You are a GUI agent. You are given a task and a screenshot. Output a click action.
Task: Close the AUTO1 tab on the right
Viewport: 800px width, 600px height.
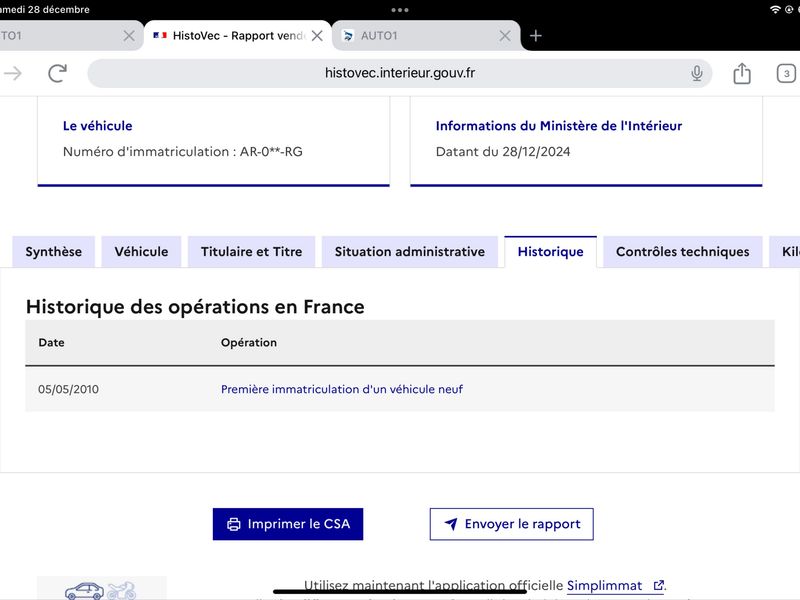pos(505,36)
